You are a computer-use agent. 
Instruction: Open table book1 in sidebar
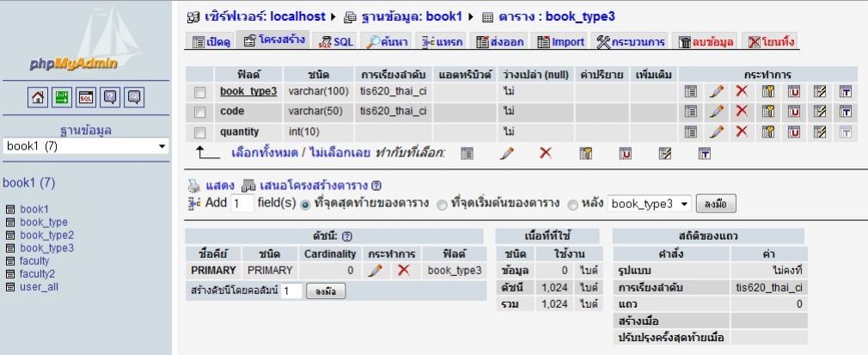tap(34, 210)
